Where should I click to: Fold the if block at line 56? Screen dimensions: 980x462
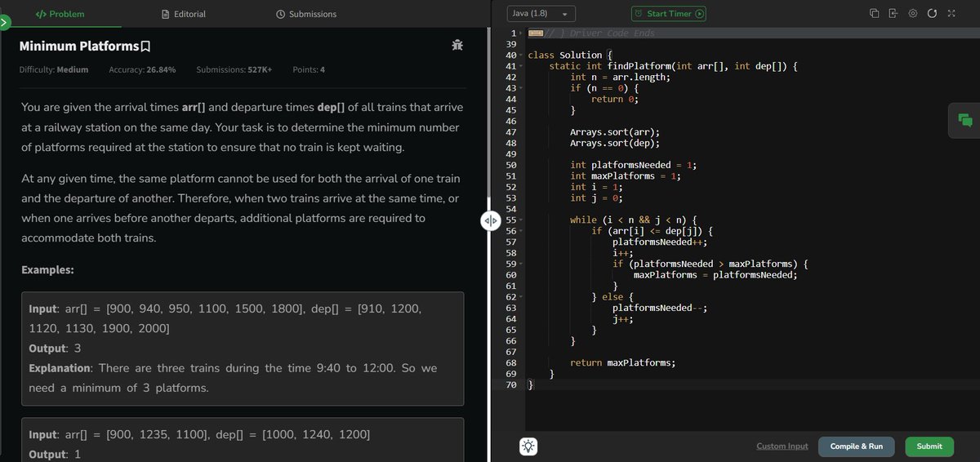pyautogui.click(x=520, y=231)
